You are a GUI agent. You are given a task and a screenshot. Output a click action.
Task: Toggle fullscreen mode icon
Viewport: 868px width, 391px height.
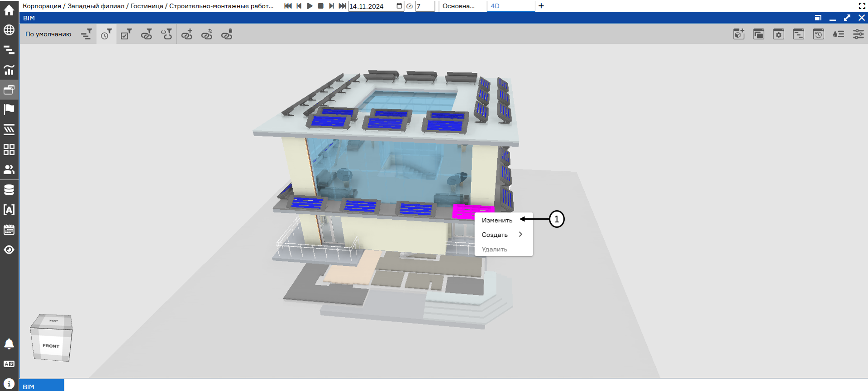[x=862, y=6]
